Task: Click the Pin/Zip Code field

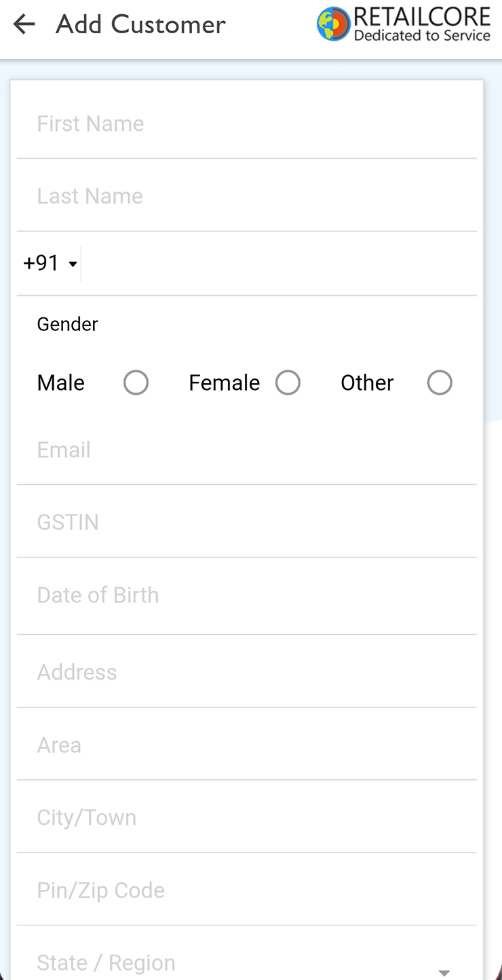Action: point(247,890)
